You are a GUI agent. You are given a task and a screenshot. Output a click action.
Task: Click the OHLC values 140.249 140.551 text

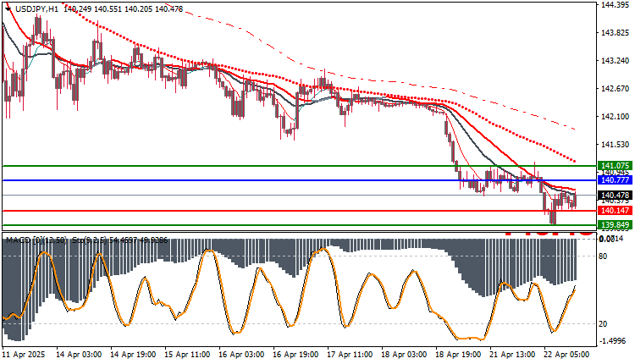[93, 9]
